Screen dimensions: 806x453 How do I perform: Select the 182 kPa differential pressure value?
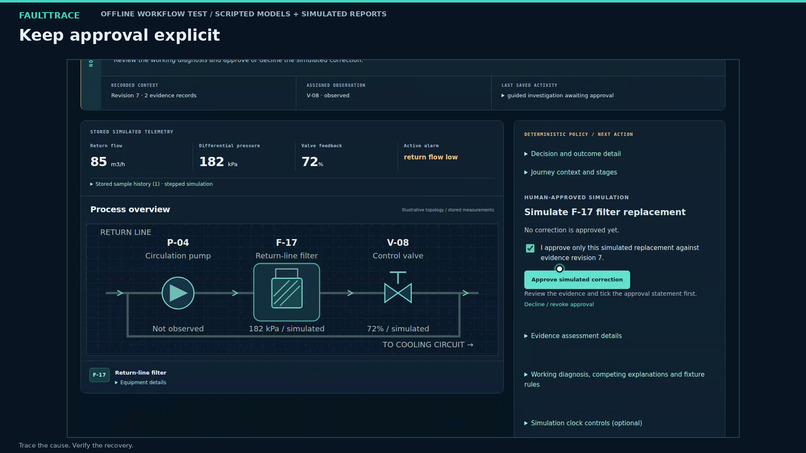[218, 162]
